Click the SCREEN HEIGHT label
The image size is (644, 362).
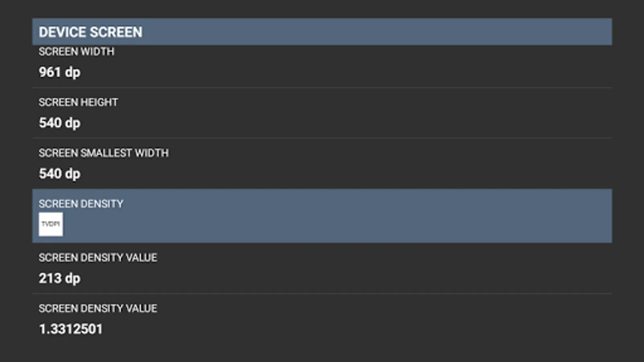point(78,102)
